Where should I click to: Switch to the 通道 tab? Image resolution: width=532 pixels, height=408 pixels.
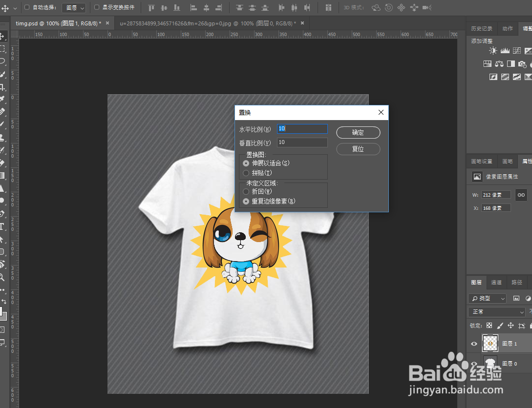coord(496,282)
